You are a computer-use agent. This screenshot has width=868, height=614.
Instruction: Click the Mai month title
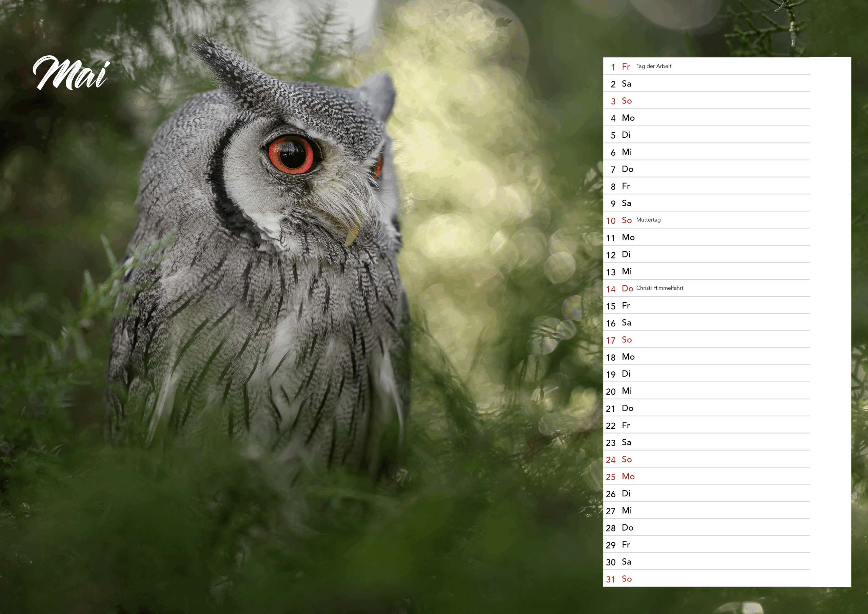[72, 73]
